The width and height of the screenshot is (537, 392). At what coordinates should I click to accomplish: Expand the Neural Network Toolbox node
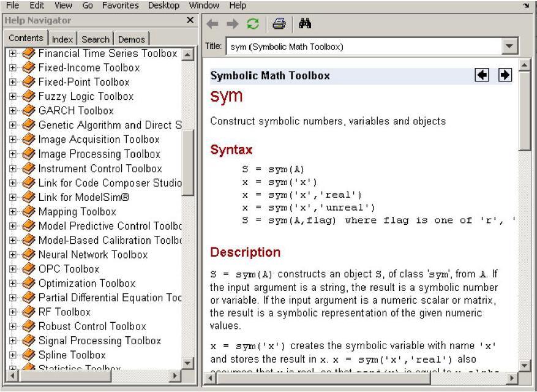click(x=12, y=255)
